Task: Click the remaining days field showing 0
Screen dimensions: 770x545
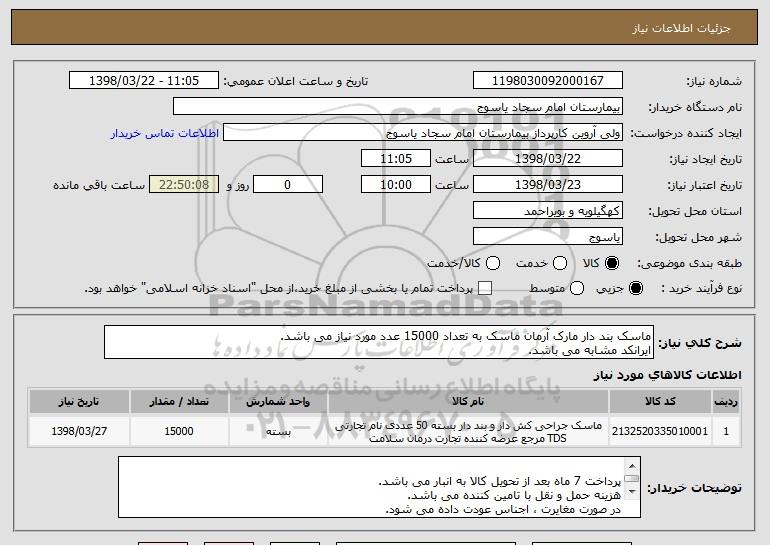Action: point(288,185)
